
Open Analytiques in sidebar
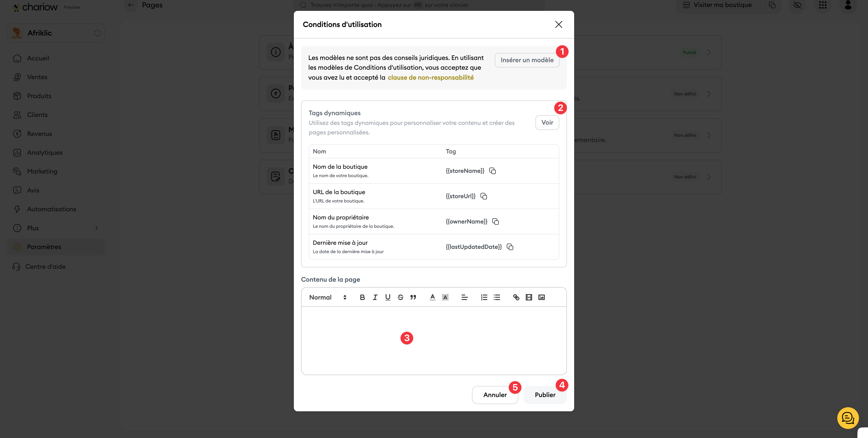tap(56, 152)
